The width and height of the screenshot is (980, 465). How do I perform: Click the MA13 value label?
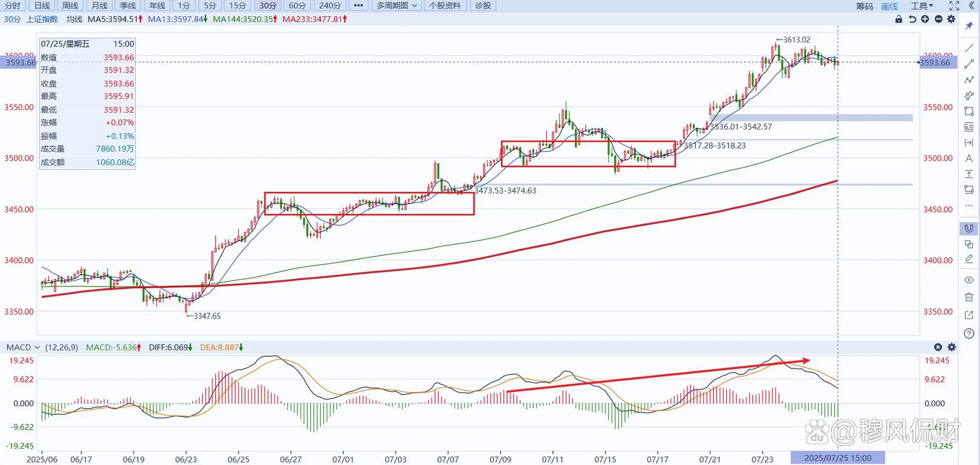[178, 19]
